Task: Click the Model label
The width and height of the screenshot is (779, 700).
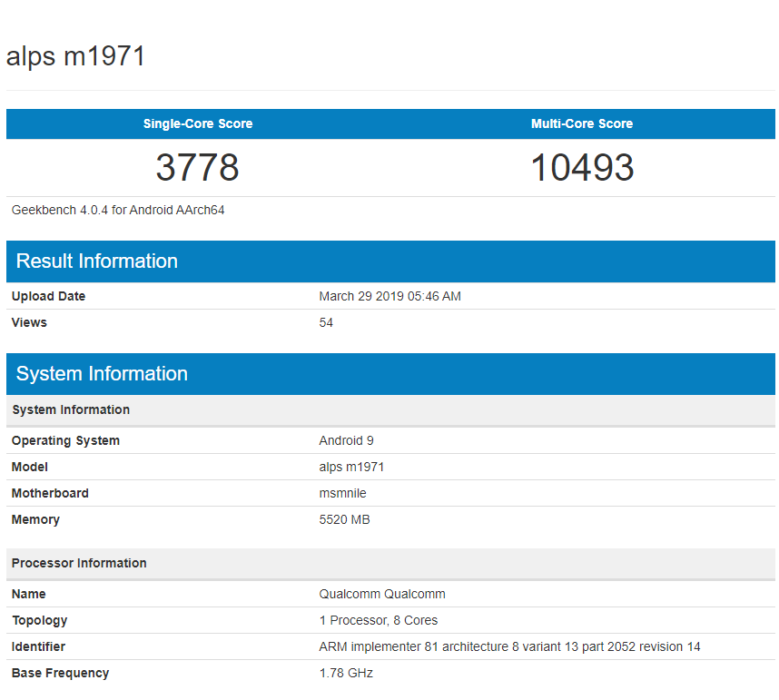Action: (30, 467)
